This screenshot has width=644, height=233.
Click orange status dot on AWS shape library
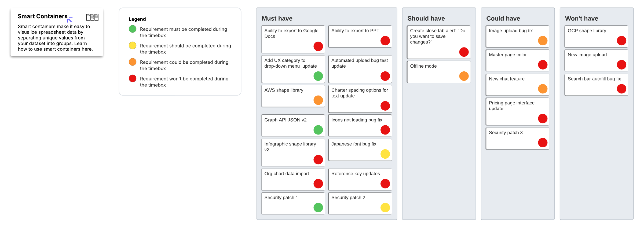318,100
